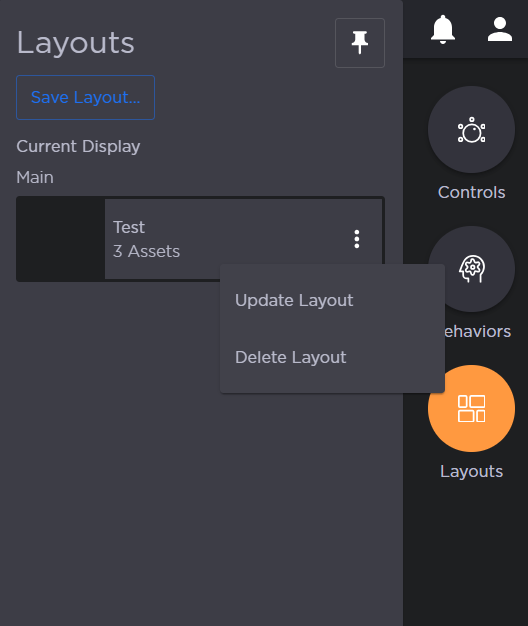Click the Controls label in sidebar
The height and width of the screenshot is (626, 528).
[471, 192]
